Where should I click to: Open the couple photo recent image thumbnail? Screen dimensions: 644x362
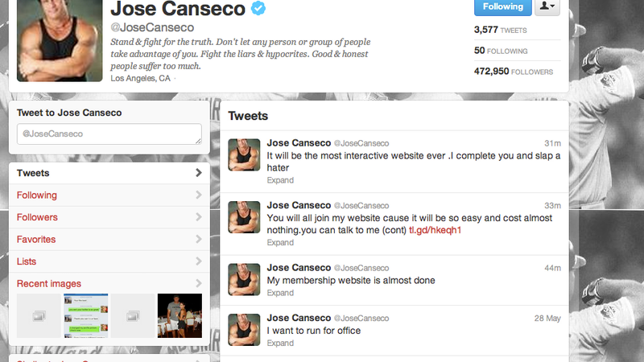(x=180, y=315)
